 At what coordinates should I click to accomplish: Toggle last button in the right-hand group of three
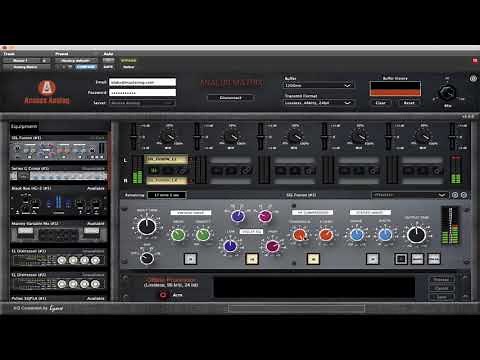click(434, 259)
